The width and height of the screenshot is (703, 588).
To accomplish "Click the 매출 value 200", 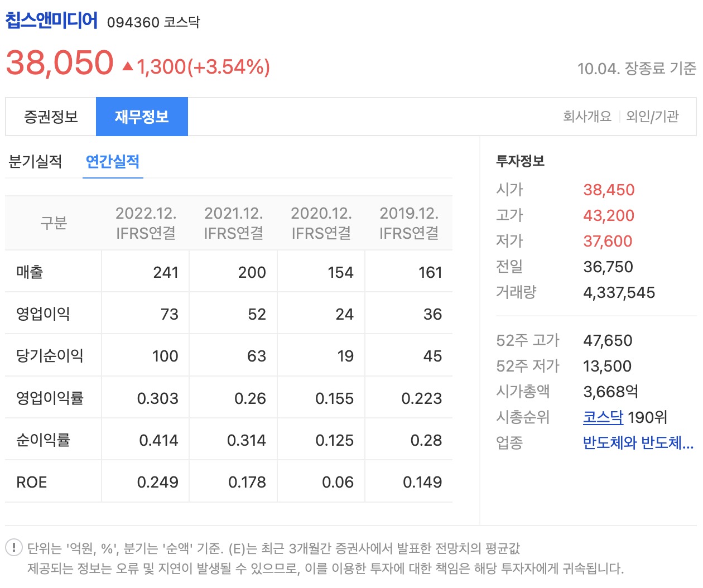I will click(252, 272).
